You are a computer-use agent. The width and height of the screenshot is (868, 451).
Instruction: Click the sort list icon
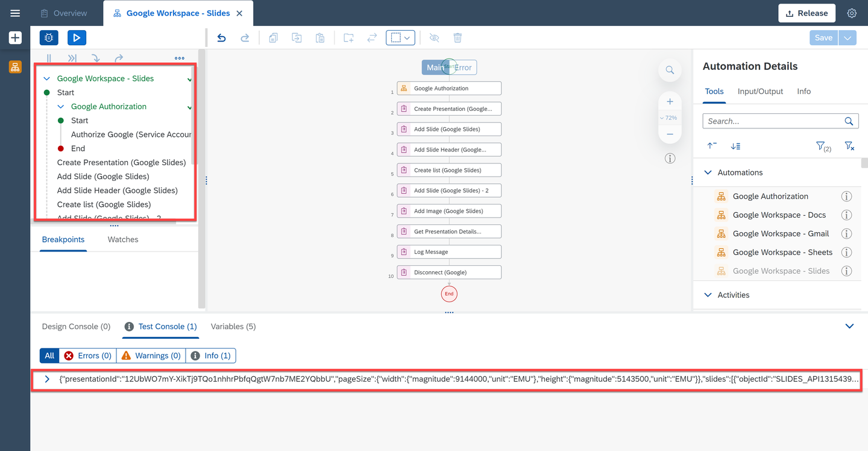pos(735,146)
